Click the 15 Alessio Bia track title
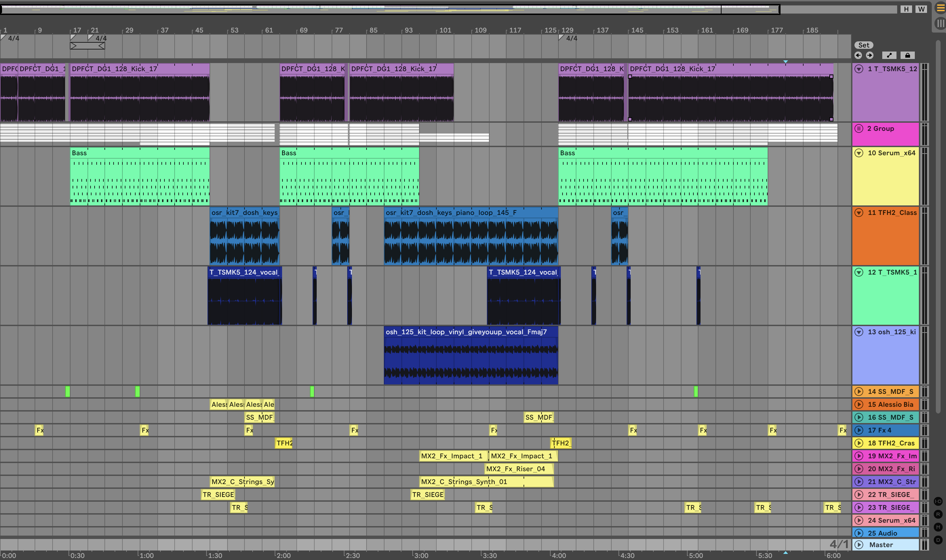This screenshot has width=946, height=560. (890, 404)
